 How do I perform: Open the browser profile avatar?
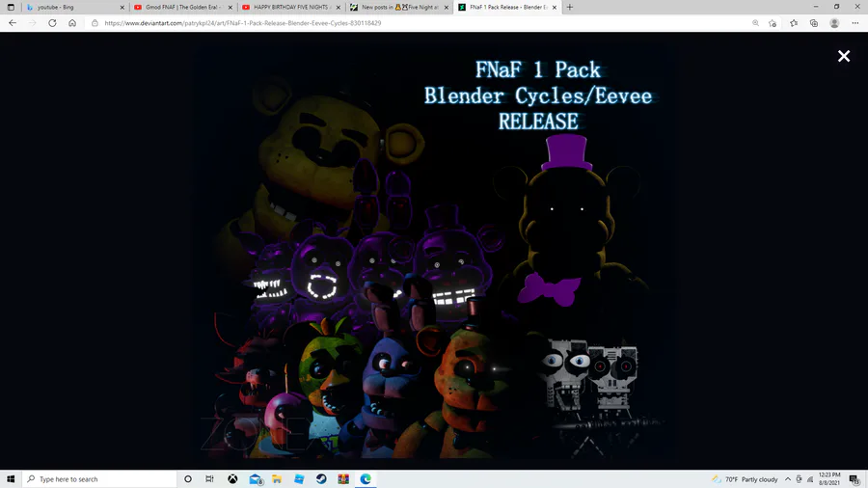(834, 23)
